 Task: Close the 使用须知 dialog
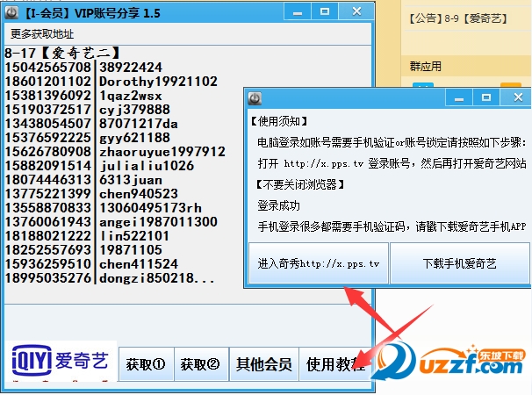coord(518,98)
